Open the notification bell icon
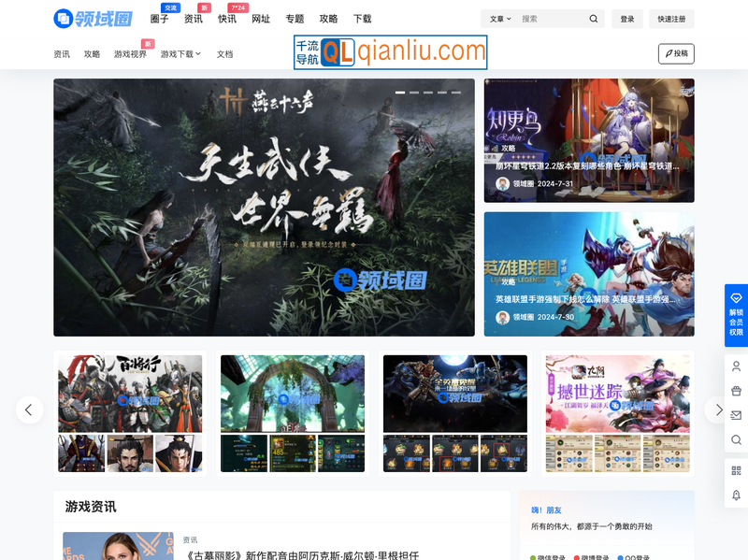Image resolution: width=748 pixels, height=560 pixels. (736, 495)
